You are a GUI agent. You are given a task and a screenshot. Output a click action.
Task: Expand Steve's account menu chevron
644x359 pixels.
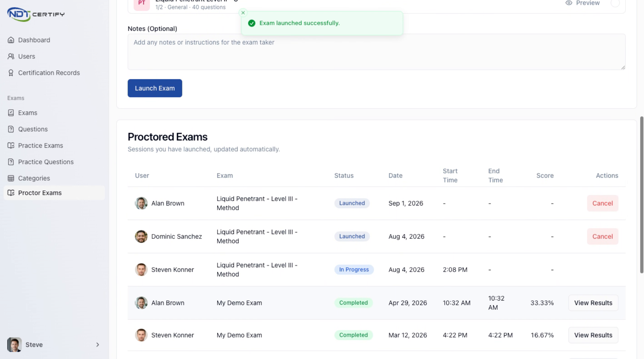point(98,345)
